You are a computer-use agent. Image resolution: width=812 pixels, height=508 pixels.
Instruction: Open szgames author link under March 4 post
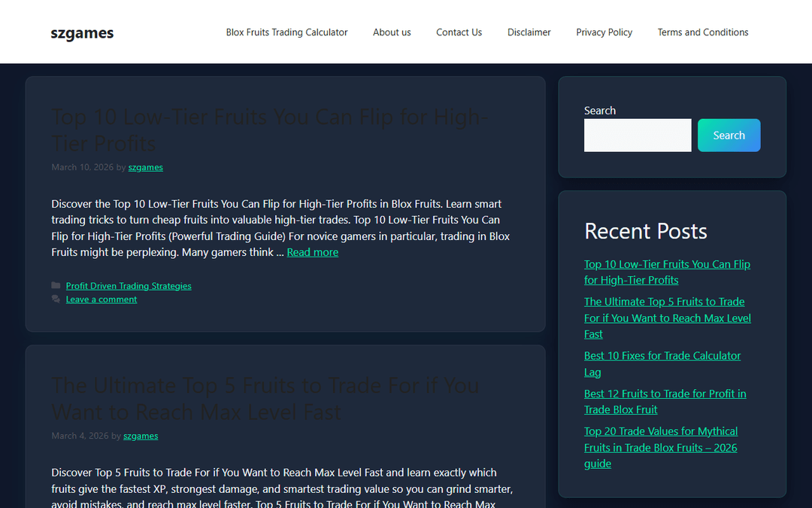141,436
